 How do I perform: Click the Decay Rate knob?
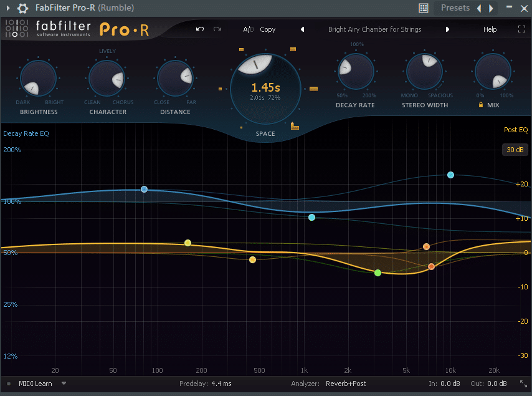coord(356,72)
